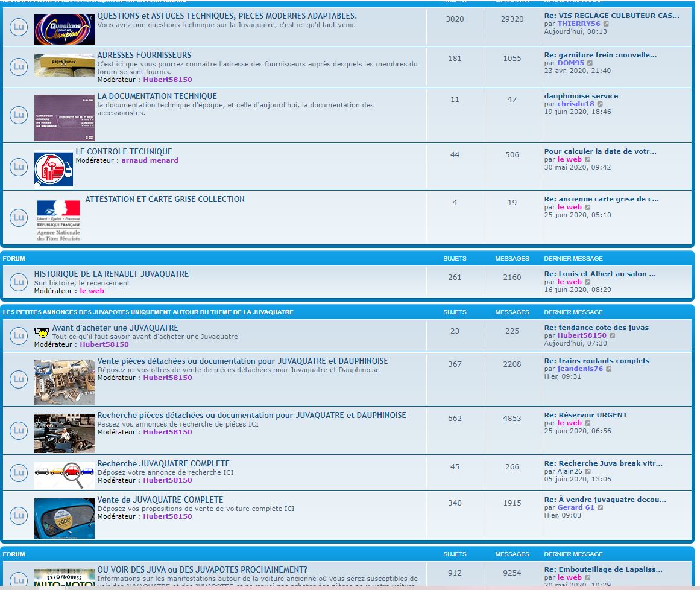Open last post 'Pour calculer la date de votr...'
Viewport: 700px width, 590px height.
[601, 151]
